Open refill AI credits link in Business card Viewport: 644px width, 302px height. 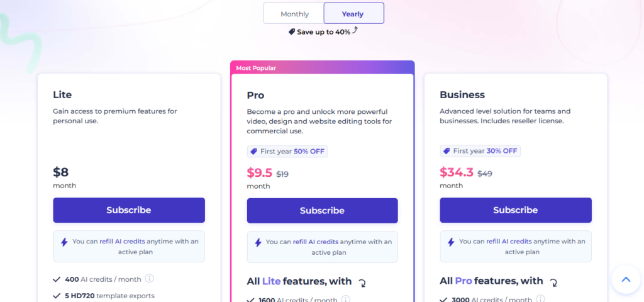pos(509,241)
